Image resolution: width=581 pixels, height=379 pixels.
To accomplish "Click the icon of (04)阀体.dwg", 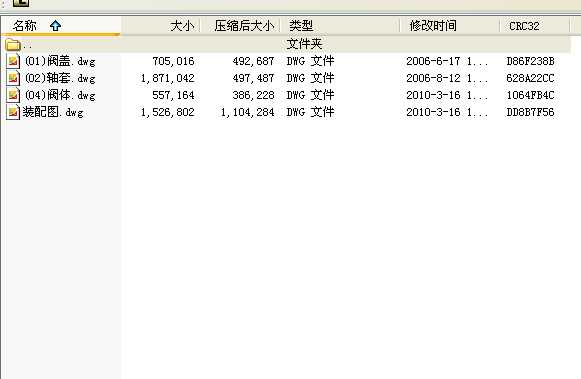I will point(13,95).
